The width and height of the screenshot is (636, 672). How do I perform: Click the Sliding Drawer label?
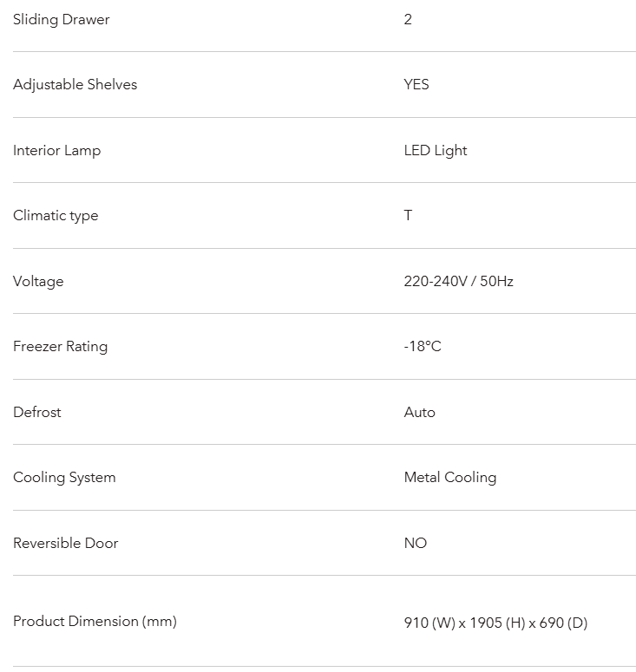pyautogui.click(x=62, y=20)
